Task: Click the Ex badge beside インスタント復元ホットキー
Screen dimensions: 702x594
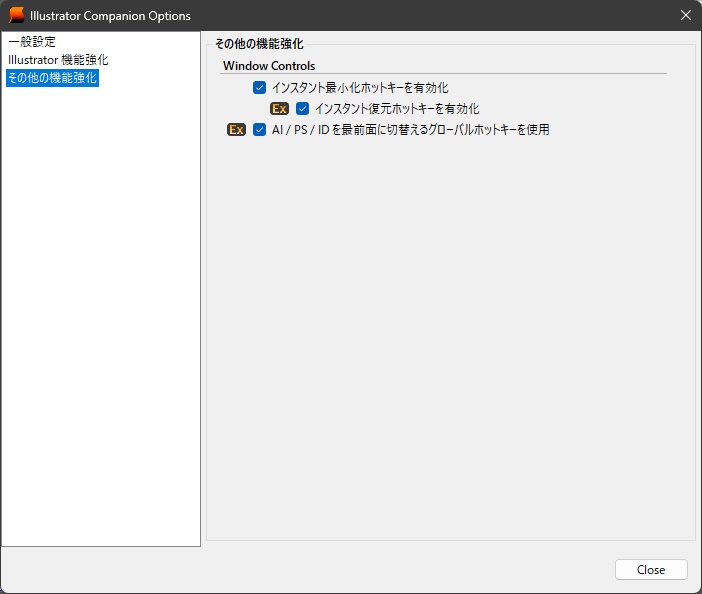Action: pyautogui.click(x=279, y=109)
